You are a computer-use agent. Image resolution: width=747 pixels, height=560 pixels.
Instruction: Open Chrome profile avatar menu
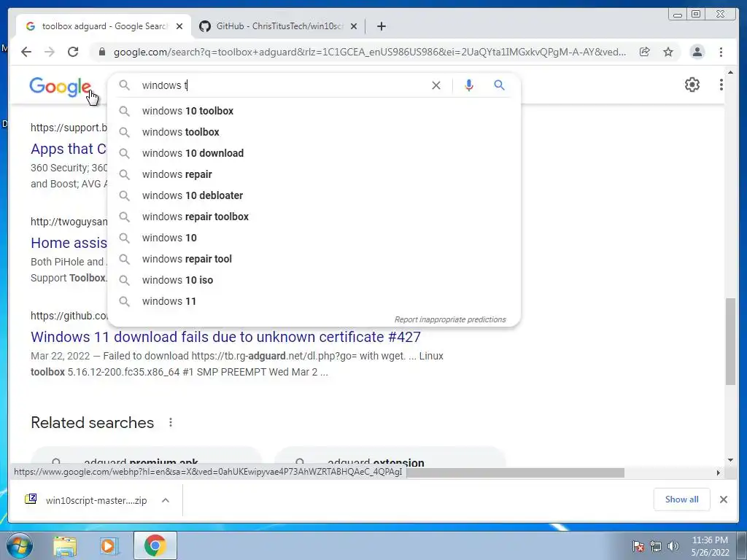(697, 52)
